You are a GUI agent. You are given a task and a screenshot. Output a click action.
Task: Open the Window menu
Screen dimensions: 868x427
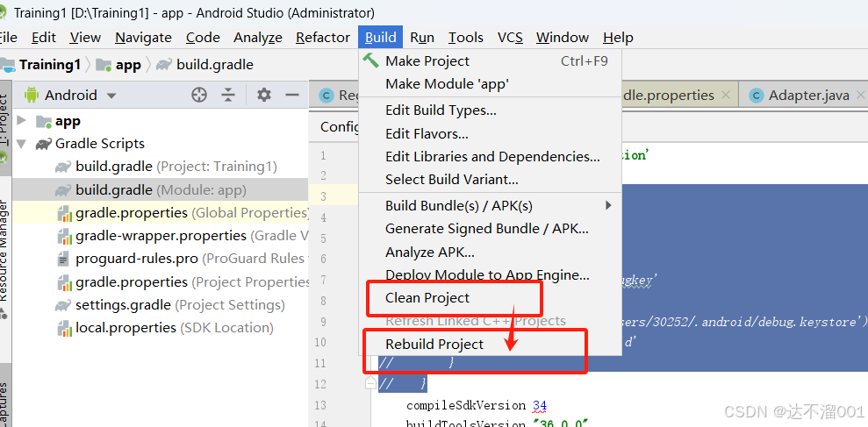[x=562, y=38]
